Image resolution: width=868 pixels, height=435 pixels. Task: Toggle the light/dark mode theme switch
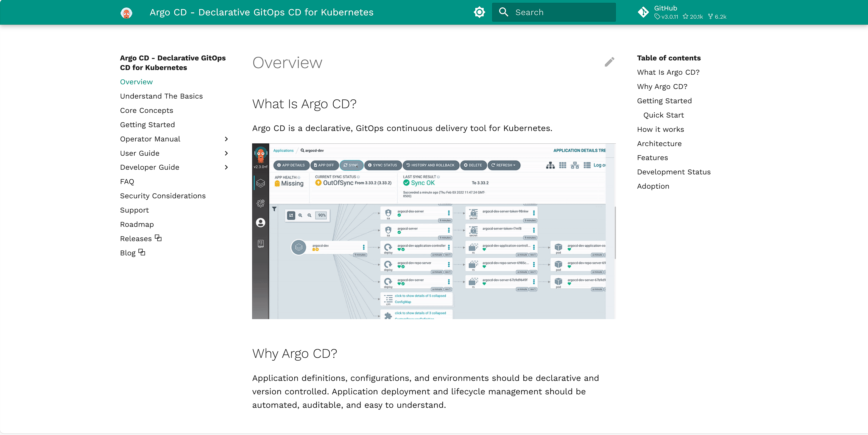coord(479,12)
